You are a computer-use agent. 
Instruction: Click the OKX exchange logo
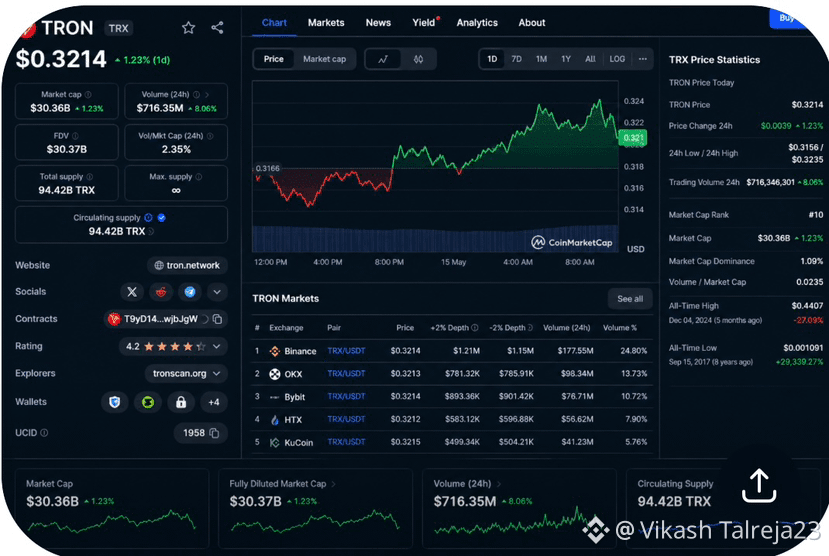(x=274, y=374)
